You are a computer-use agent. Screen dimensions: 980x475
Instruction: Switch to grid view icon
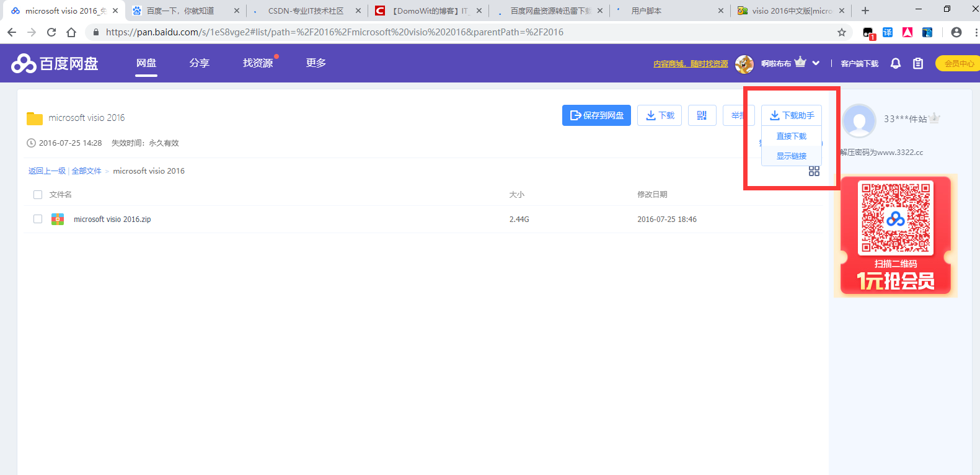(814, 171)
